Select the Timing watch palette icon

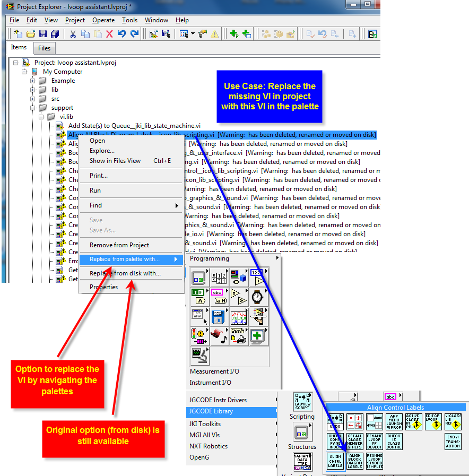[x=258, y=297]
